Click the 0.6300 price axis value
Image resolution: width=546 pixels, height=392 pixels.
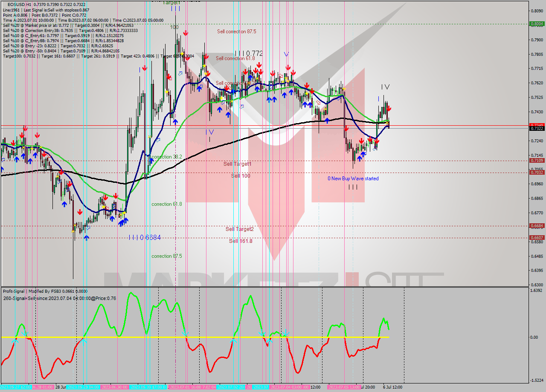pyautogui.click(x=537, y=285)
